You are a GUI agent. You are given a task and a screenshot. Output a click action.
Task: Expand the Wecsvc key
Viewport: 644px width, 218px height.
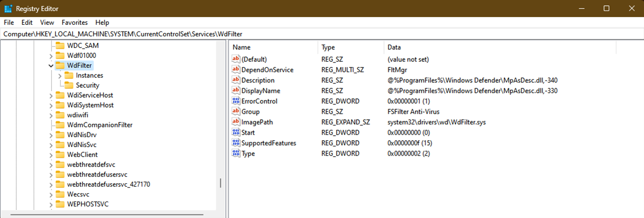[x=51, y=195]
